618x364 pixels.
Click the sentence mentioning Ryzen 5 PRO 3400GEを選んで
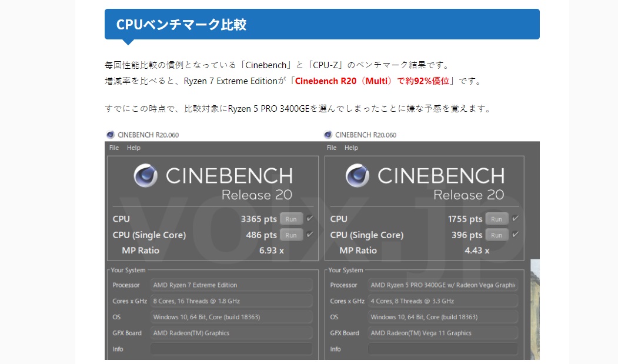pyautogui.click(x=298, y=108)
